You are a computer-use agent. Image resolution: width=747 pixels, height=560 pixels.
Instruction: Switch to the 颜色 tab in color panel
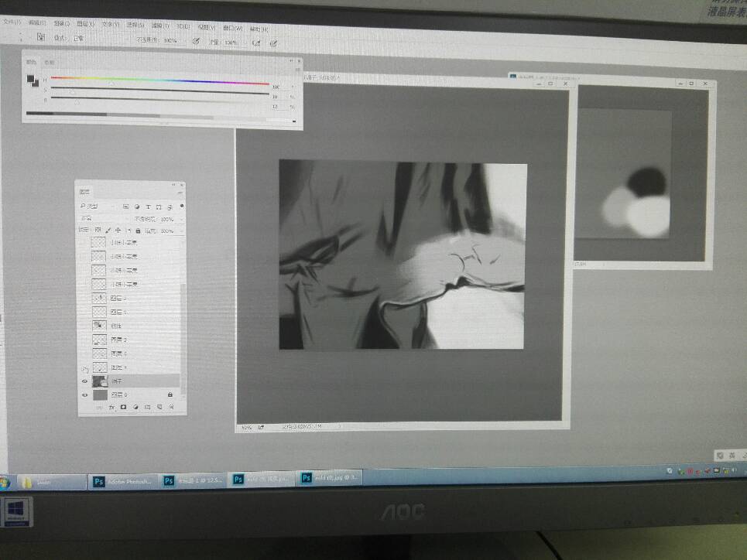32,62
